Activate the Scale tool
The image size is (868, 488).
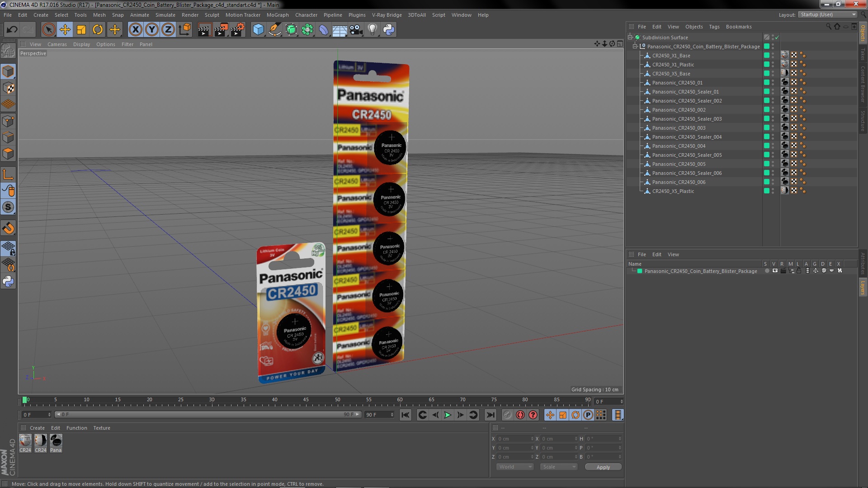tap(81, 30)
